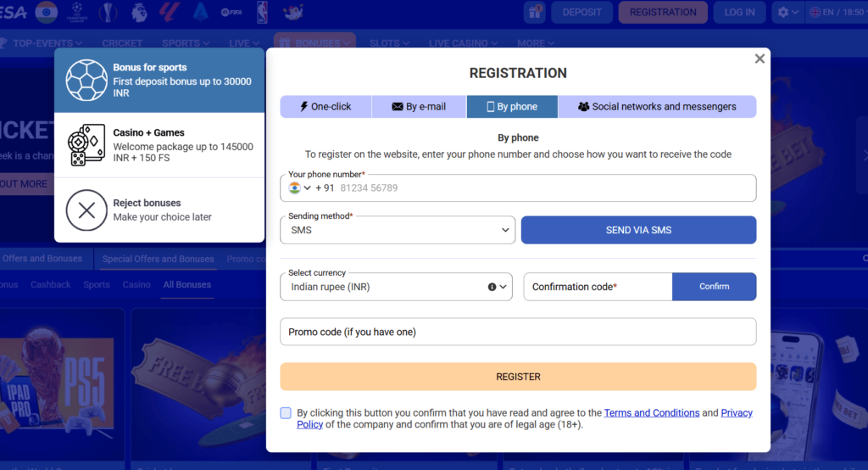The image size is (868, 470).
Task: Expand the BONUSES menu
Action: (314, 42)
